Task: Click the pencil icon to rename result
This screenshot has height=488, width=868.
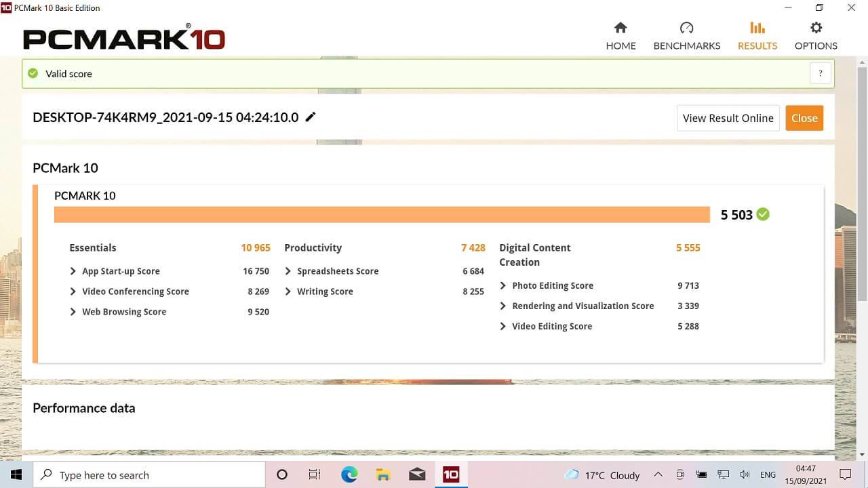Action: tap(311, 117)
